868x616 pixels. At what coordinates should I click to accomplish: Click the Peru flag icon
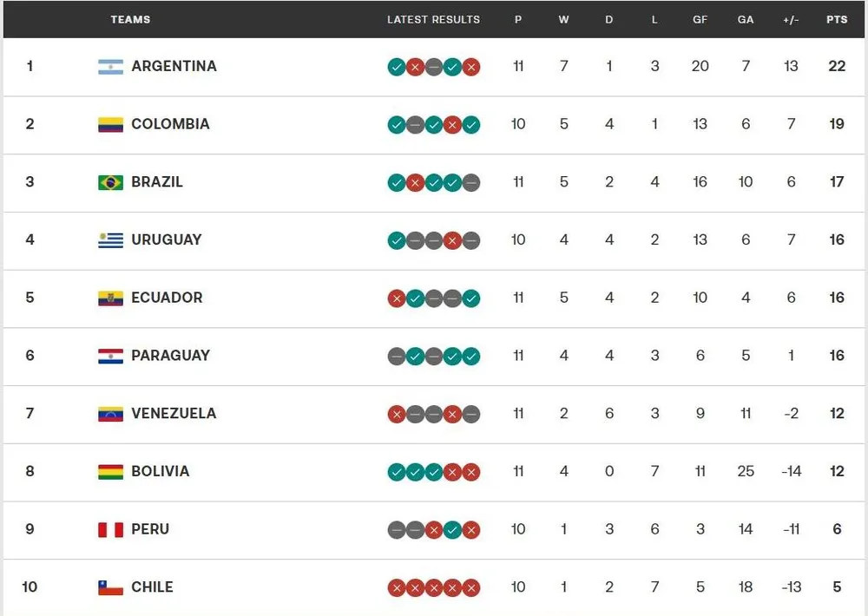tap(111, 529)
